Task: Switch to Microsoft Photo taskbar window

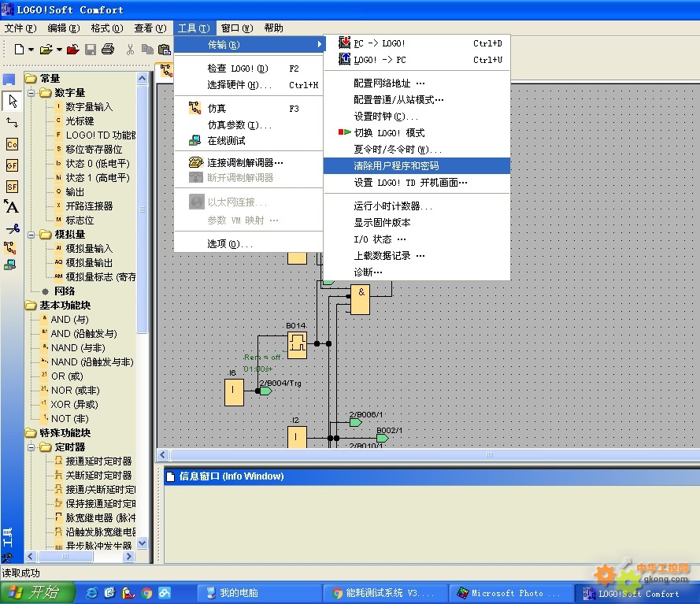Action: 510,593
